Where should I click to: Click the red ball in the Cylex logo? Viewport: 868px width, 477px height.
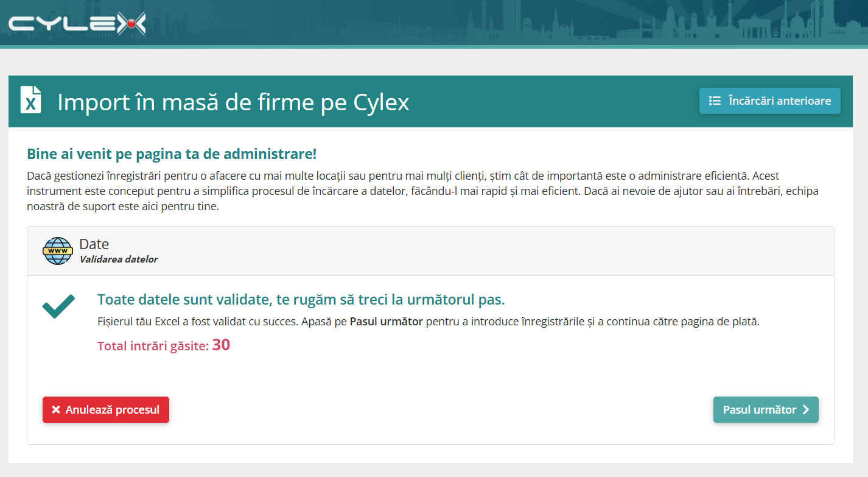coord(130,24)
